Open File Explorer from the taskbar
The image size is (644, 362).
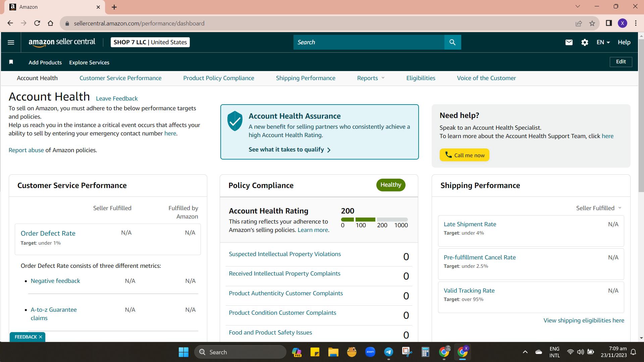pyautogui.click(x=333, y=352)
